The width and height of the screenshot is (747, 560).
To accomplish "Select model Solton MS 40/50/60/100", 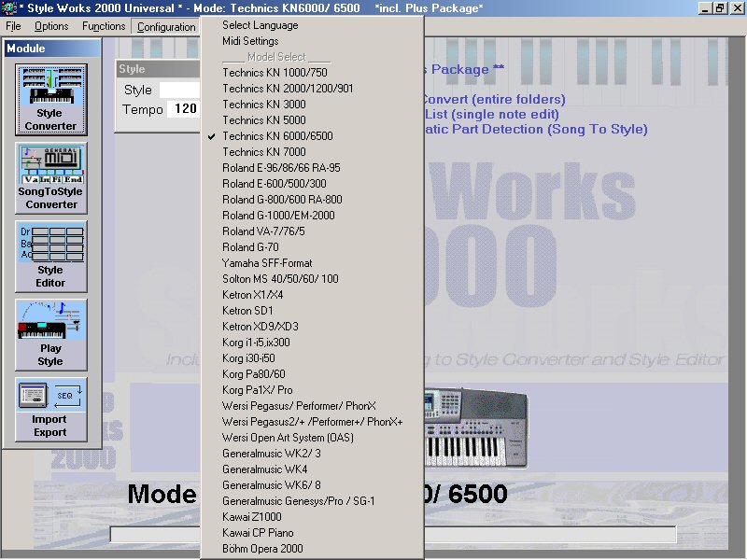I will 312,279.
